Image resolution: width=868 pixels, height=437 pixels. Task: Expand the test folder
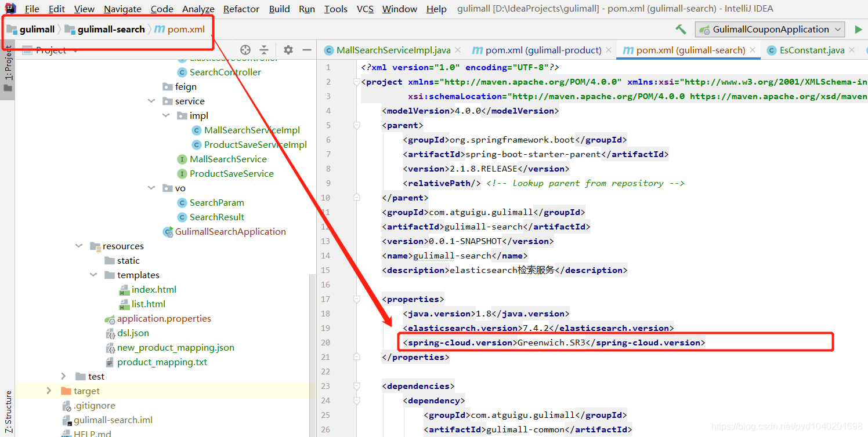(64, 377)
